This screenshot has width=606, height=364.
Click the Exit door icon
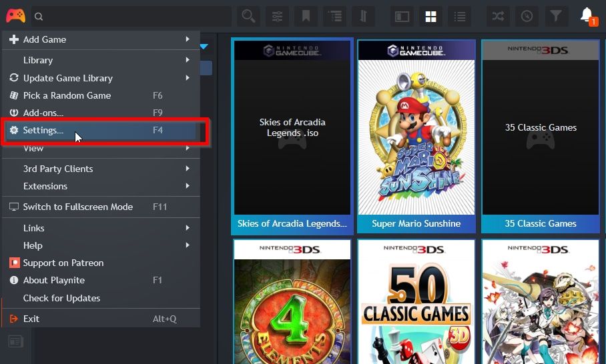[14, 319]
